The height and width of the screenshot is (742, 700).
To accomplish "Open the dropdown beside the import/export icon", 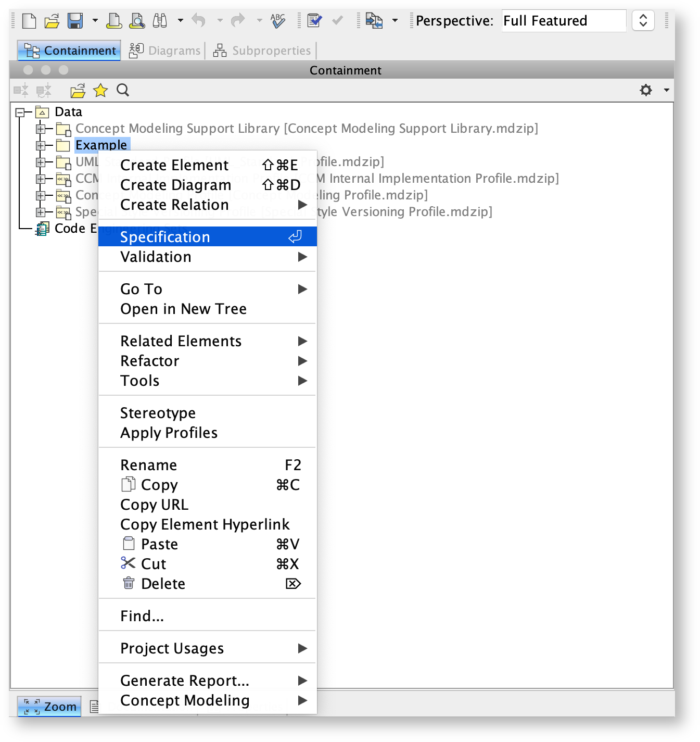I will [395, 21].
